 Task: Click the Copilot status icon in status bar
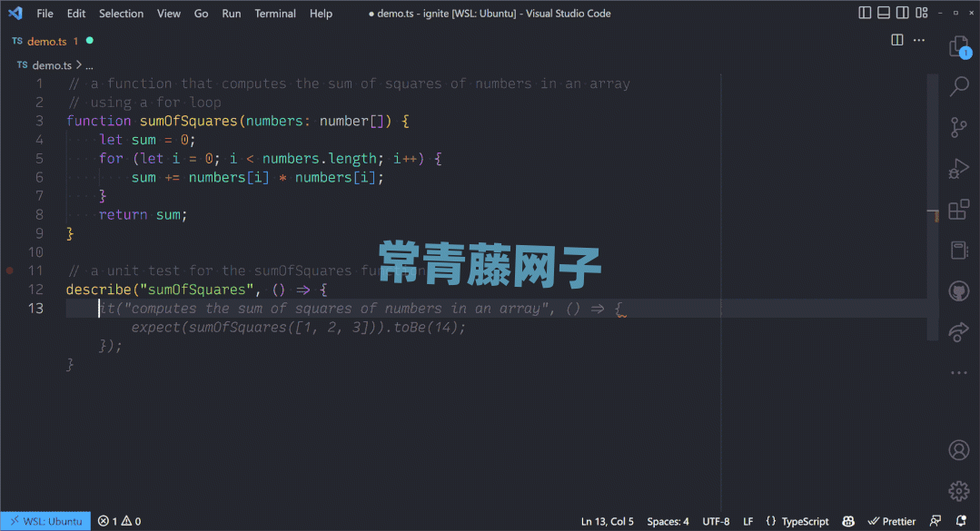(848, 521)
